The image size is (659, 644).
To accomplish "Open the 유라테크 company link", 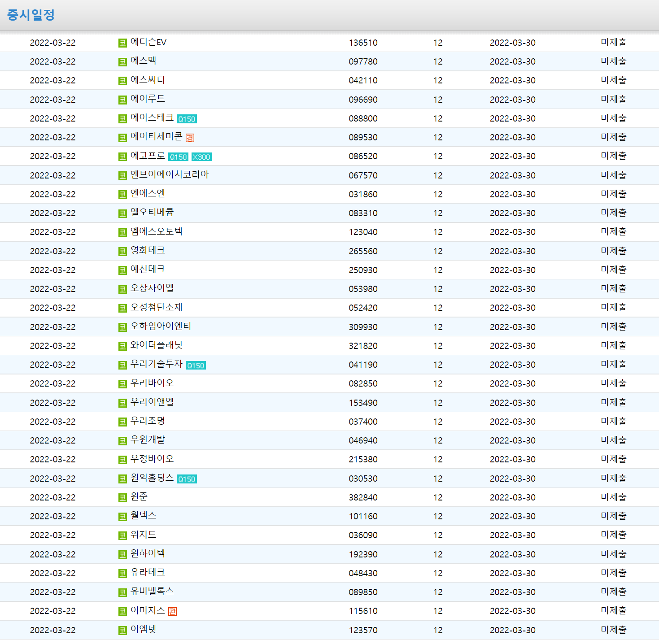I will click(148, 572).
